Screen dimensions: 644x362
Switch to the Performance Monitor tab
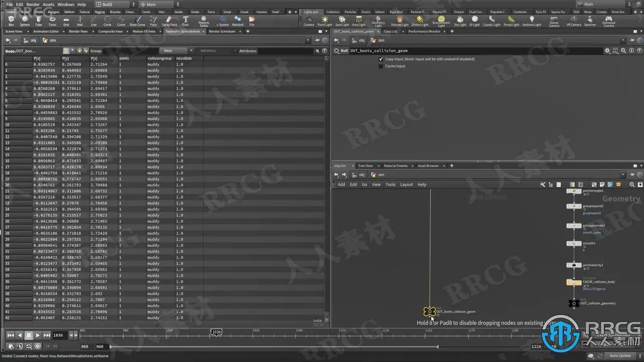click(424, 32)
